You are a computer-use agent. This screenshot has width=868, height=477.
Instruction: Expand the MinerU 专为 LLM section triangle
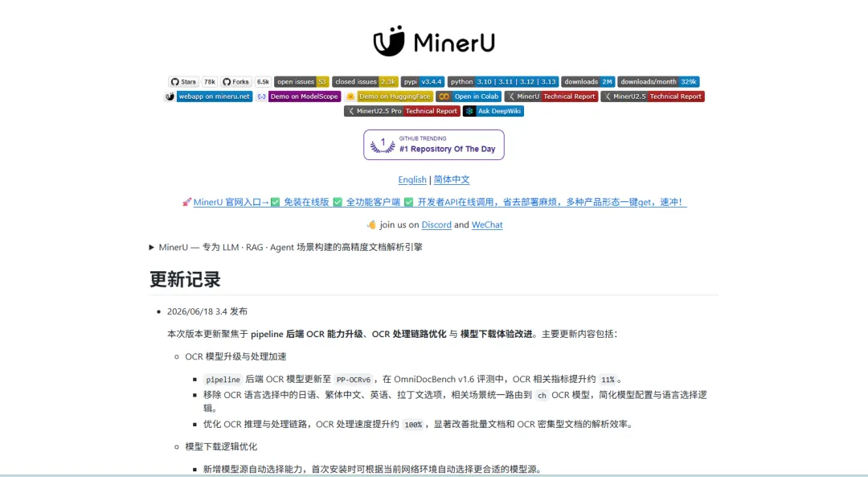tap(152, 247)
